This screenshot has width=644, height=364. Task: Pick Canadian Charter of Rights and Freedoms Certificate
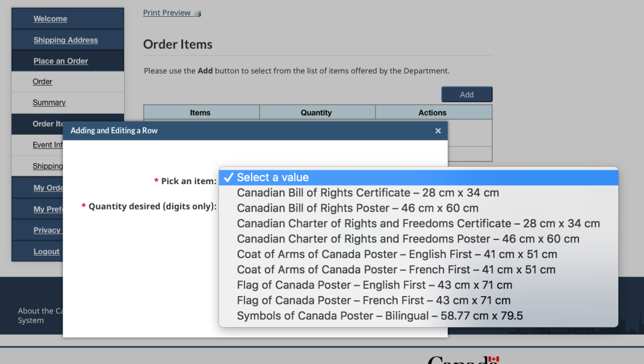(x=417, y=224)
